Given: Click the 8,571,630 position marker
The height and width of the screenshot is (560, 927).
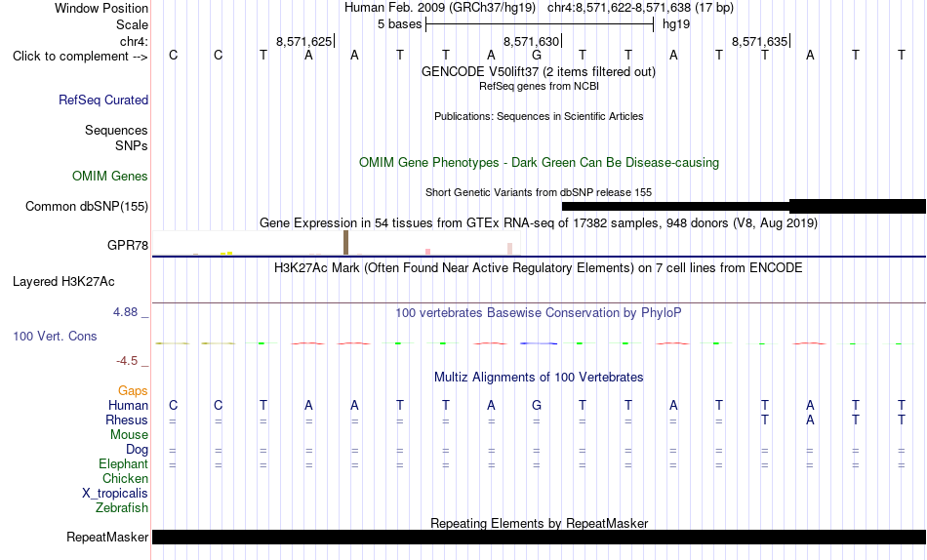Looking at the screenshot, I should [531, 41].
